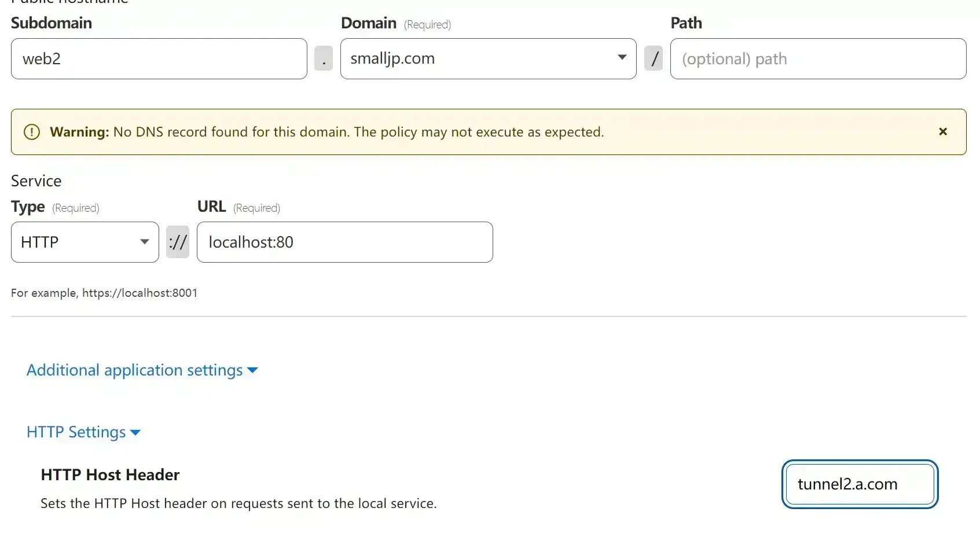Click the :// separator before URL
The height and width of the screenshot is (534, 980).
[x=178, y=242]
